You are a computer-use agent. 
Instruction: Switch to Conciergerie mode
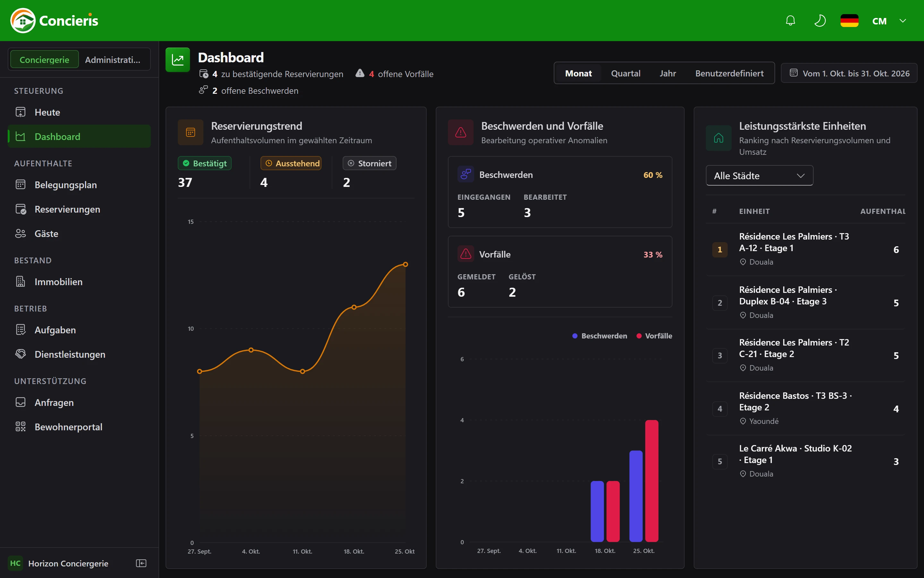pyautogui.click(x=44, y=60)
